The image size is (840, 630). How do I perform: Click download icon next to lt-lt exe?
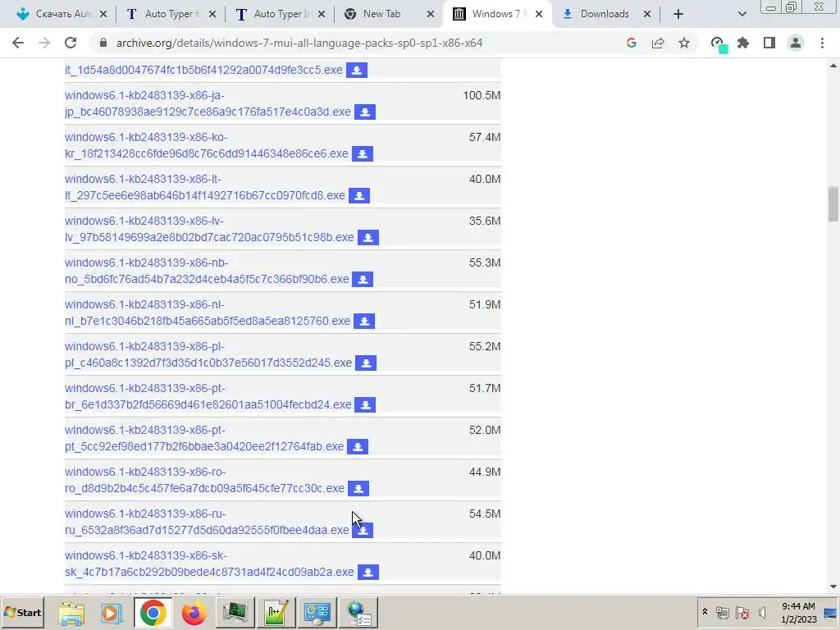[359, 195]
